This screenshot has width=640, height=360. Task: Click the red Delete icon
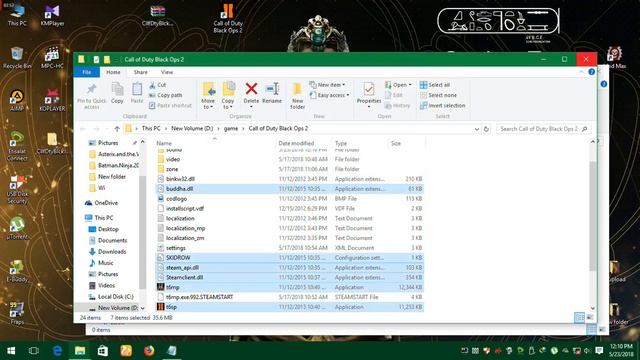tap(251, 89)
